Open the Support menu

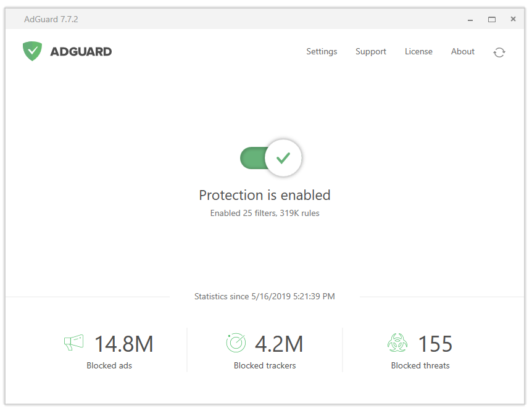coord(371,52)
